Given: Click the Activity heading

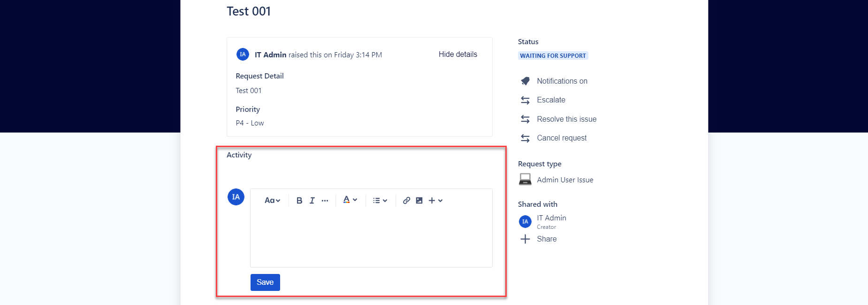Looking at the screenshot, I should tap(239, 155).
